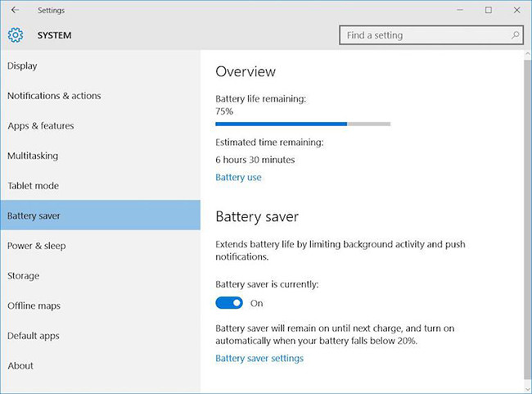The height and width of the screenshot is (394, 532).
Task: Go to Notifications & actions
Action: pyautogui.click(x=54, y=96)
